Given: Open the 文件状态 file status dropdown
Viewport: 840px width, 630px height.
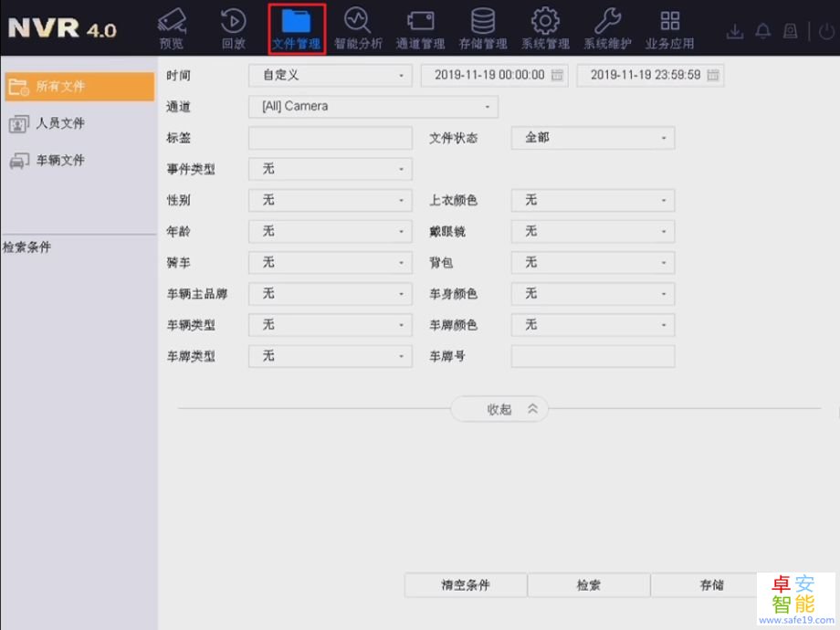Looking at the screenshot, I should [592, 137].
